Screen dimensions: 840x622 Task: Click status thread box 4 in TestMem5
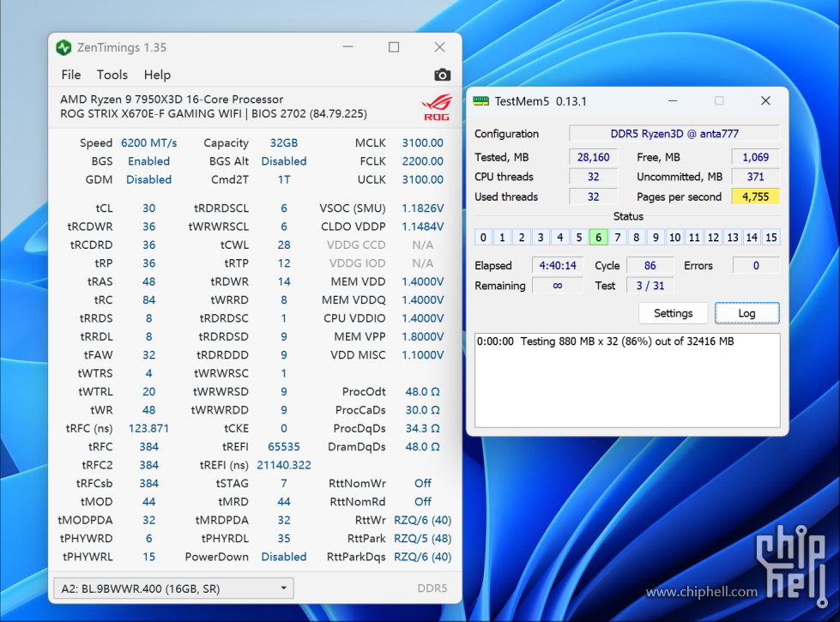pos(559,238)
